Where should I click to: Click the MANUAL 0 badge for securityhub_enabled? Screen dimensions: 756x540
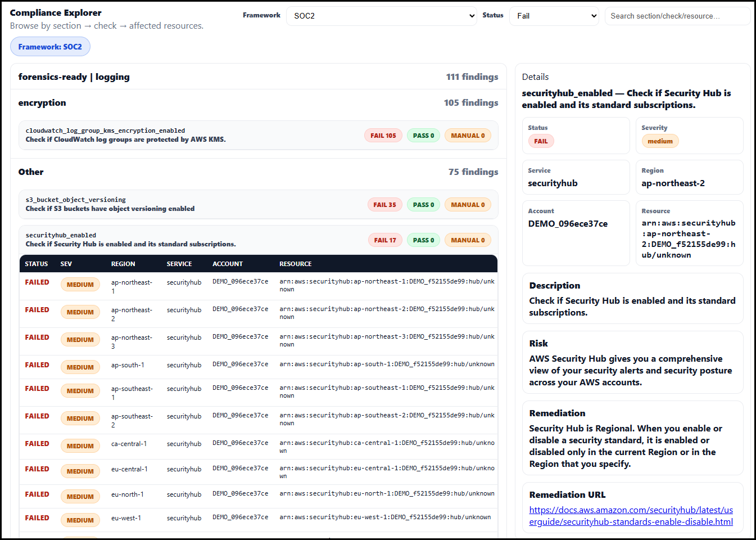[x=468, y=240]
